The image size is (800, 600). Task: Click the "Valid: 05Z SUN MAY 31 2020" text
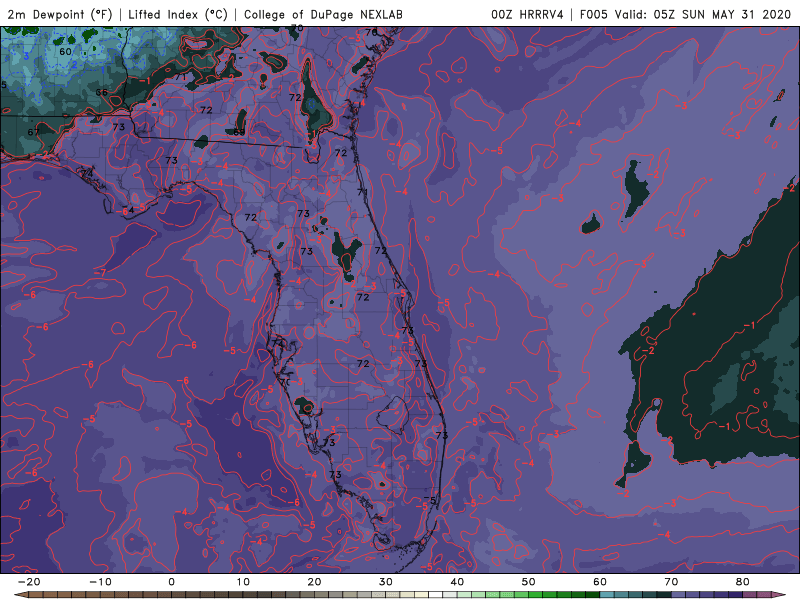coord(703,14)
